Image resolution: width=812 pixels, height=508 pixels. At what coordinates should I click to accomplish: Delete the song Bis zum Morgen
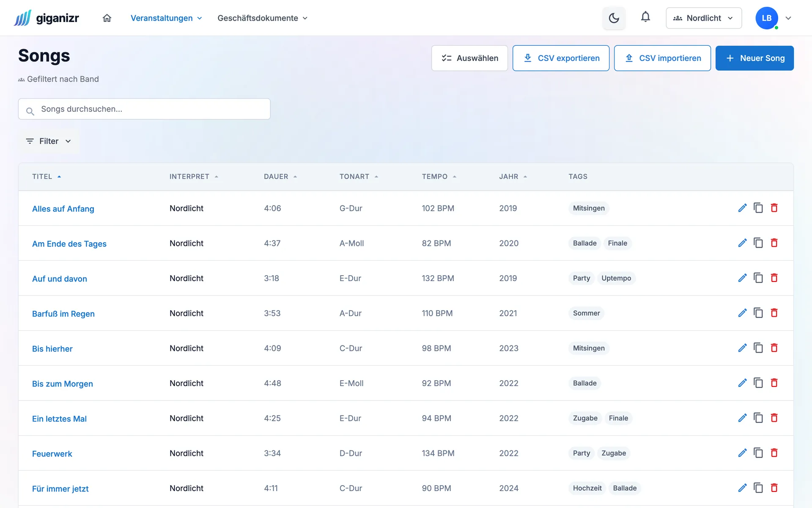pos(774,383)
